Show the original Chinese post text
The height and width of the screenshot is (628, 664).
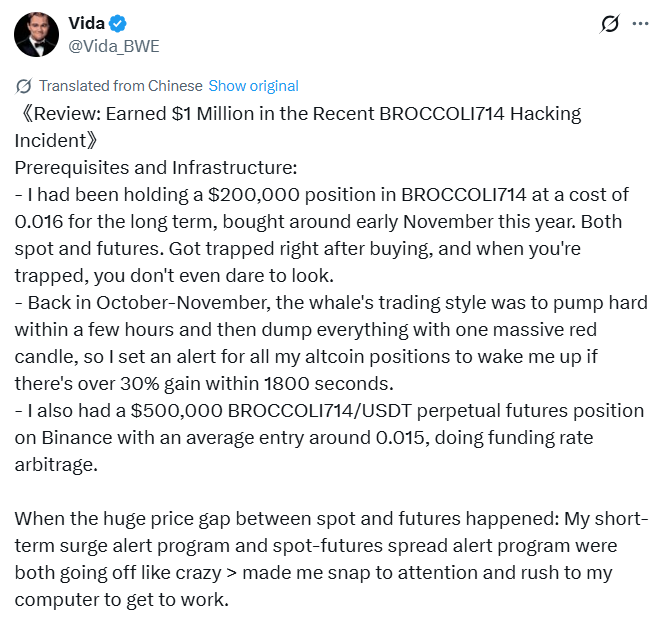[253, 86]
